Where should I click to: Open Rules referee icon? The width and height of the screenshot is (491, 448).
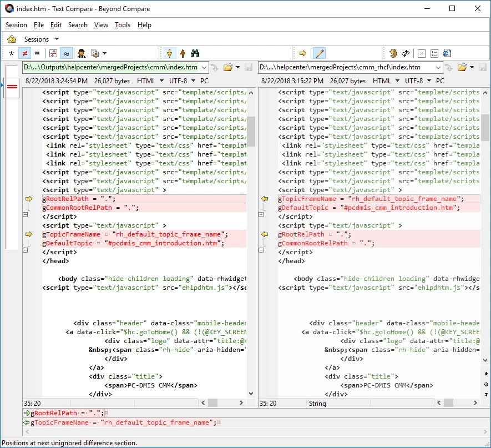(x=82, y=54)
